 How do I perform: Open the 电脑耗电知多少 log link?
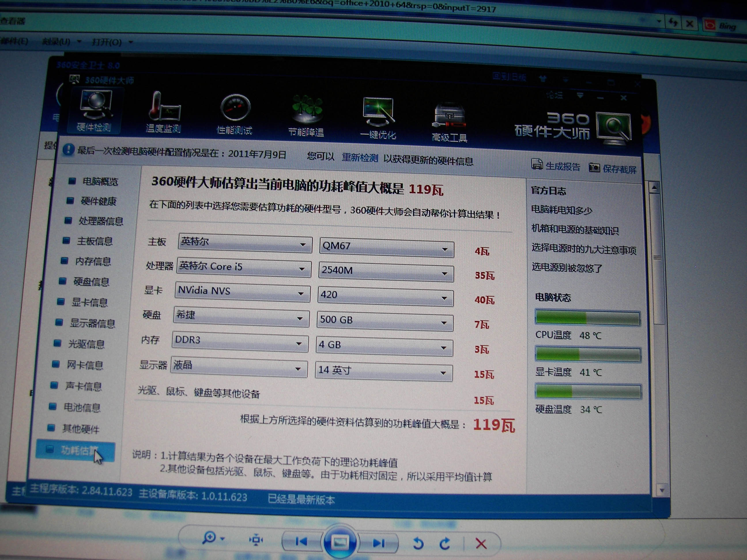(562, 210)
